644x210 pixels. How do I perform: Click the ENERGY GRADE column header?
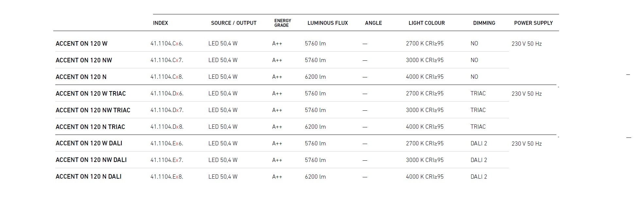[x=283, y=23]
